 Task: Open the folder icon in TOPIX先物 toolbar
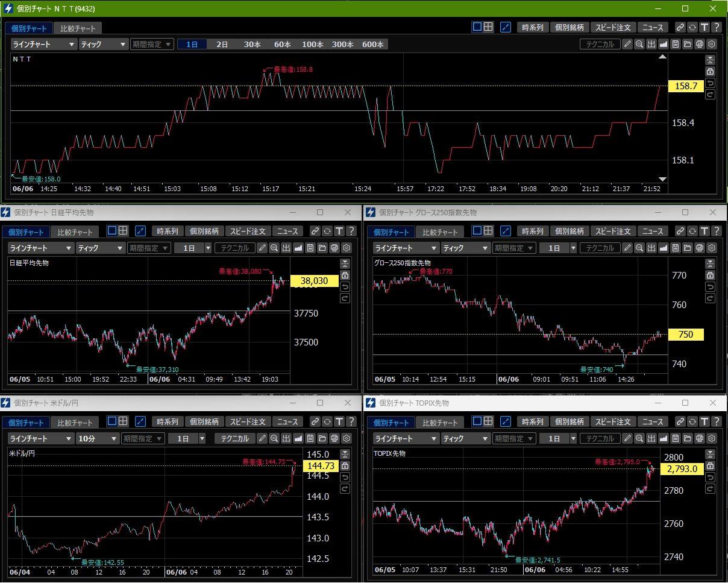(688, 438)
